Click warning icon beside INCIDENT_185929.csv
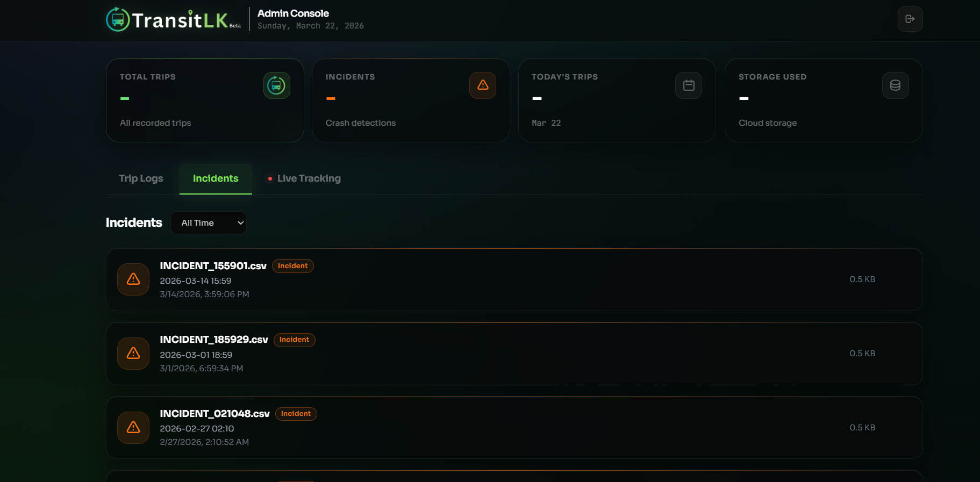Image resolution: width=980 pixels, height=482 pixels. pyautogui.click(x=133, y=354)
